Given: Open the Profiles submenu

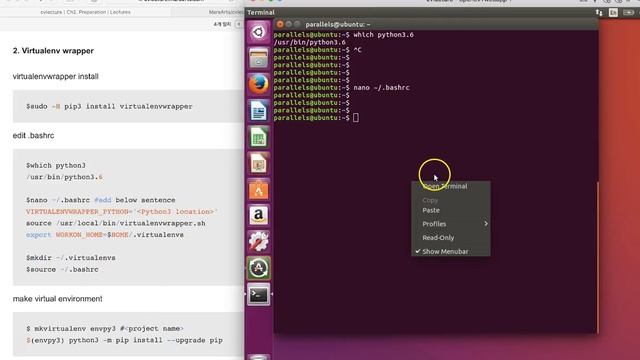Looking at the screenshot, I should click(x=451, y=224).
